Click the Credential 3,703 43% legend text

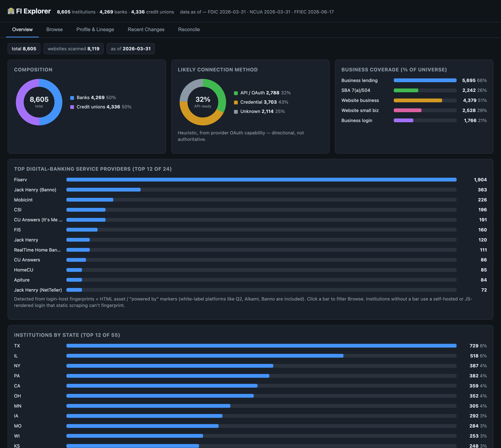[264, 102]
